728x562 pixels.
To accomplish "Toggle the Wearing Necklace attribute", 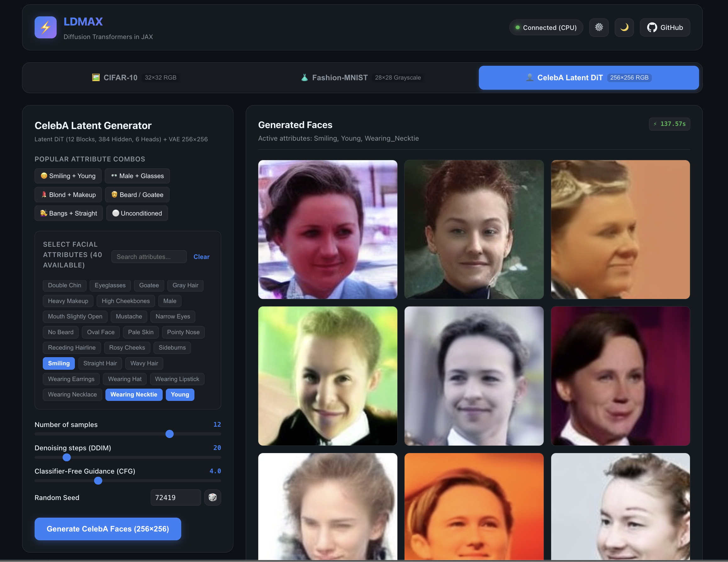I will point(72,395).
